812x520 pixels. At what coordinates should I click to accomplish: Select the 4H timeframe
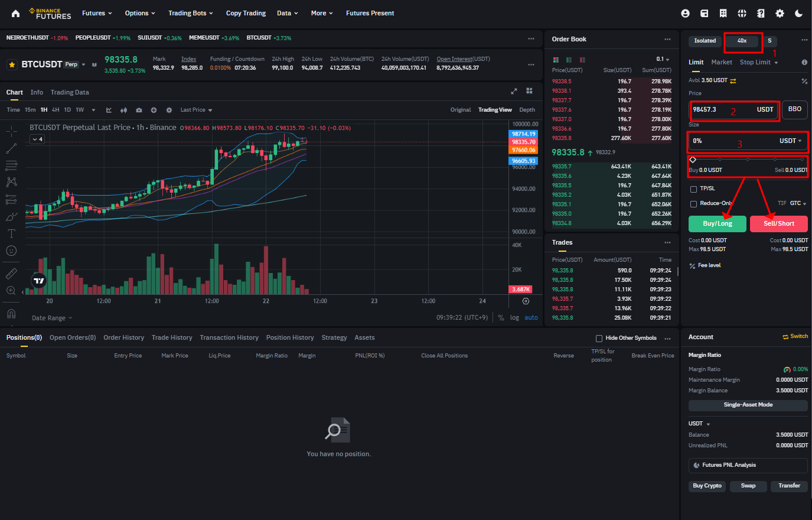click(56, 110)
